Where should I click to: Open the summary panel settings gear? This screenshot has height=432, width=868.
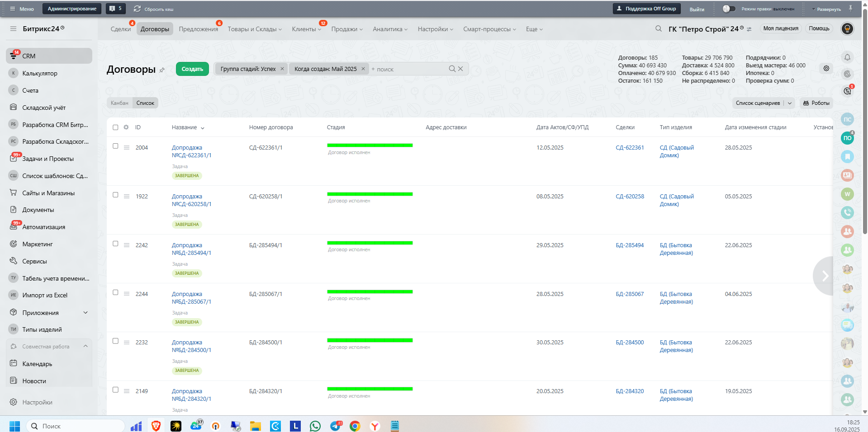[x=826, y=68]
